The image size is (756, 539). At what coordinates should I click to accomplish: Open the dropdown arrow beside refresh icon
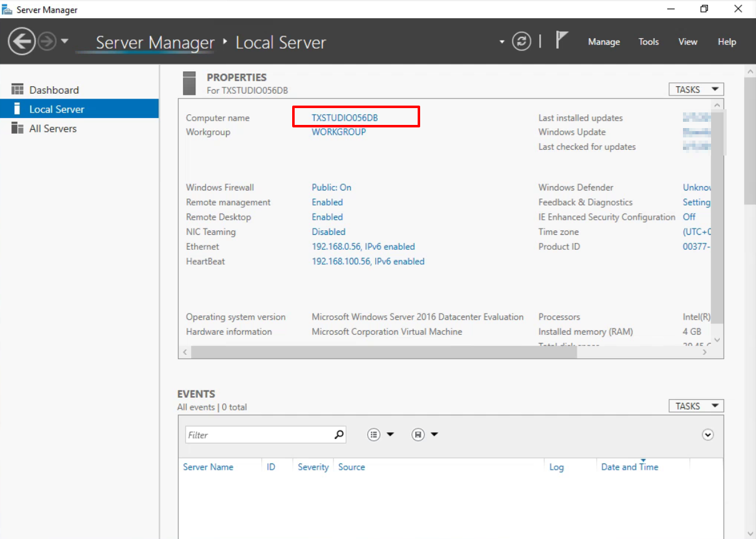[x=502, y=42]
